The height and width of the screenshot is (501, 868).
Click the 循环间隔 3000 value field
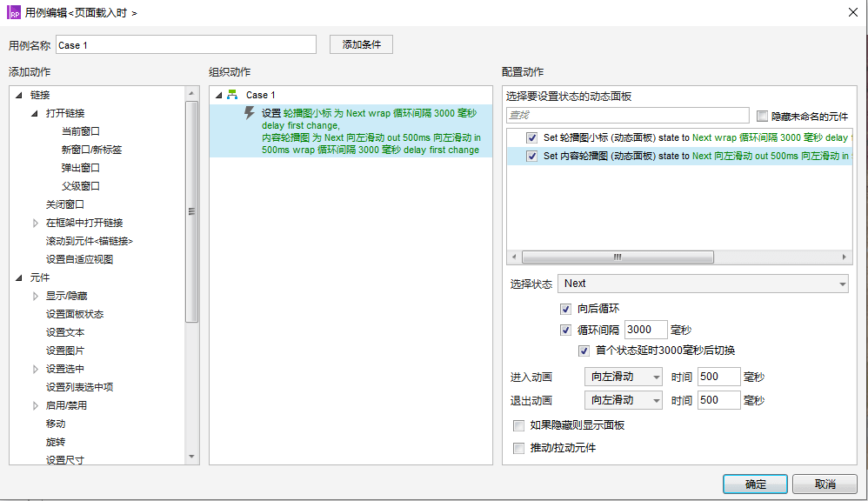[645, 330]
